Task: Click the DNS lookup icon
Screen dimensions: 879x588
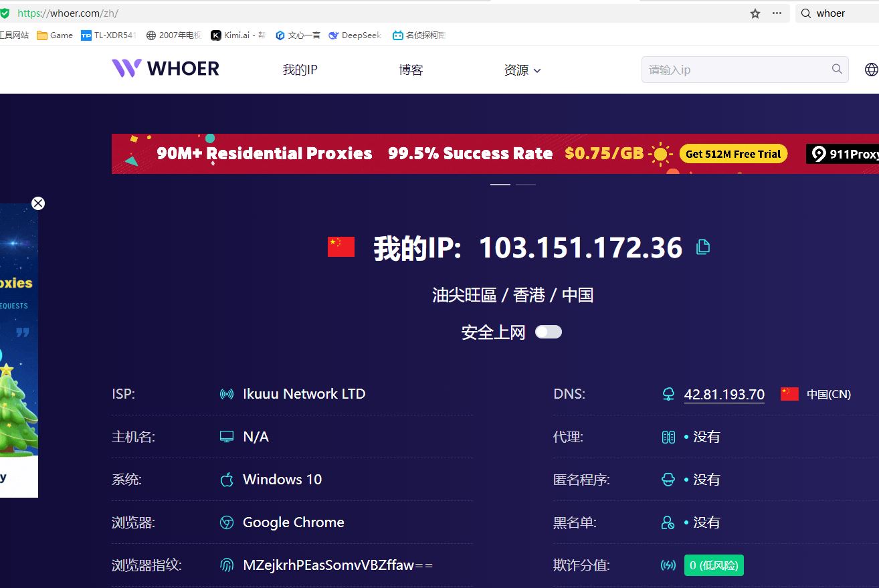Action: click(x=668, y=394)
